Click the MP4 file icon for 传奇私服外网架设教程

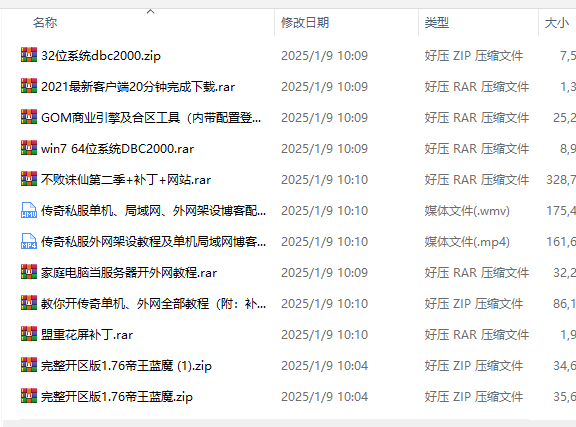[x=29, y=241]
